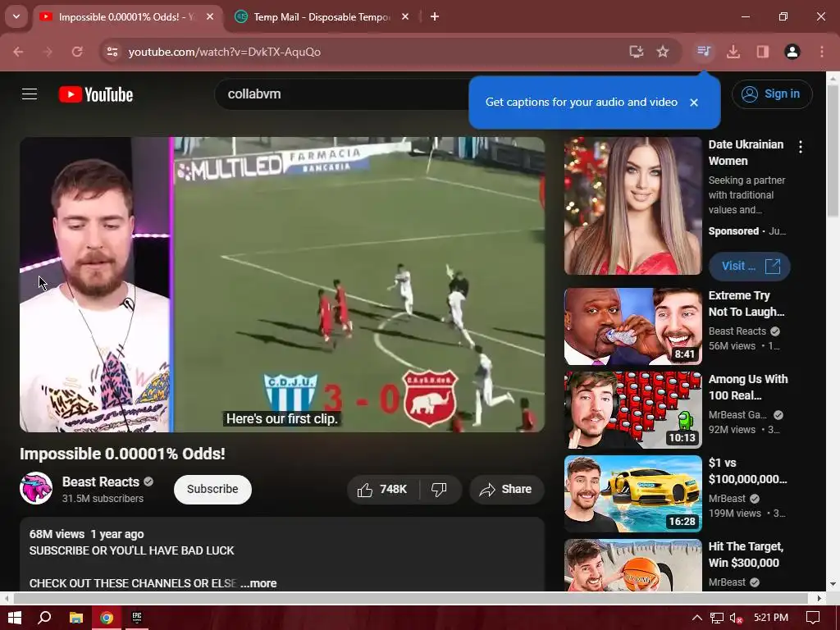Bookmark this page with the star icon
This screenshot has width=840, height=630.
click(x=663, y=52)
